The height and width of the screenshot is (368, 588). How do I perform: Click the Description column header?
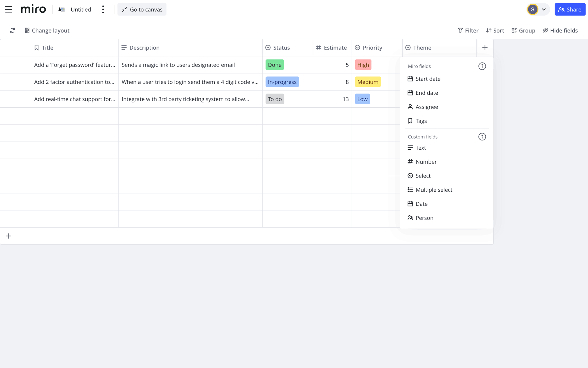pos(190,48)
